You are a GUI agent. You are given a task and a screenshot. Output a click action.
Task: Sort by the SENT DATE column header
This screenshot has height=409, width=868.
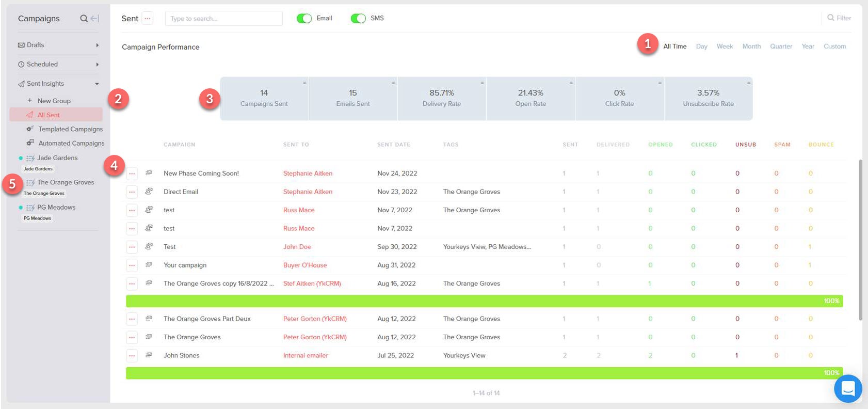393,145
